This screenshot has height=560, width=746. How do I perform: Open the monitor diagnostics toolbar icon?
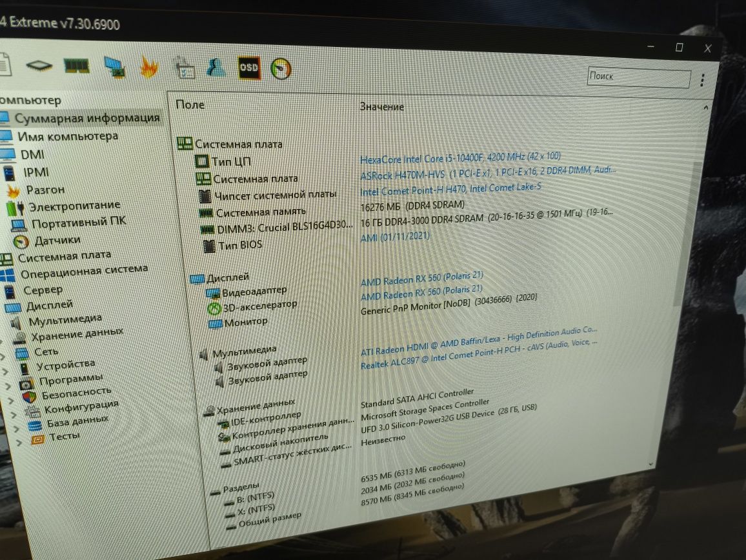coord(114,67)
